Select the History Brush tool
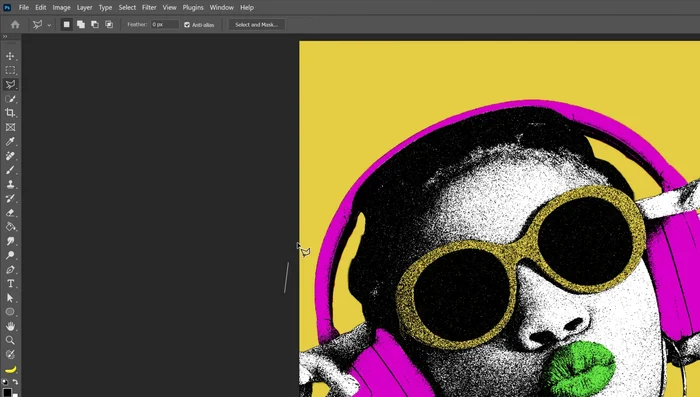The width and height of the screenshot is (700, 397). click(10, 198)
